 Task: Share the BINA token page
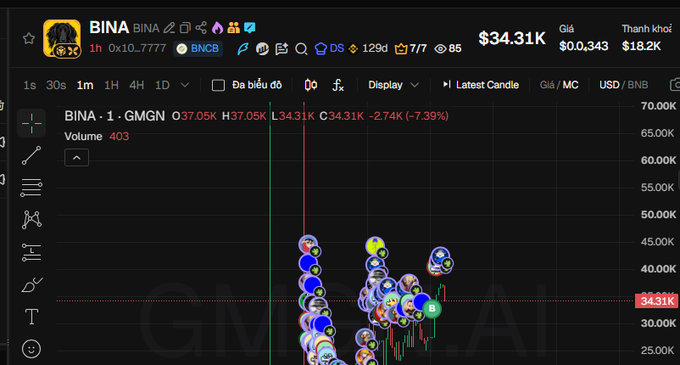pos(201,28)
